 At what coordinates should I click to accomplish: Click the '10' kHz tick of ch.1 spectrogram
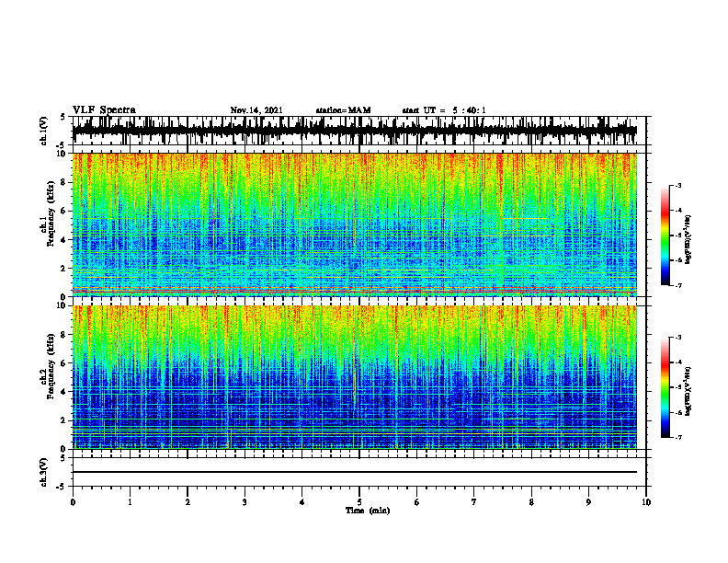[x=63, y=155]
